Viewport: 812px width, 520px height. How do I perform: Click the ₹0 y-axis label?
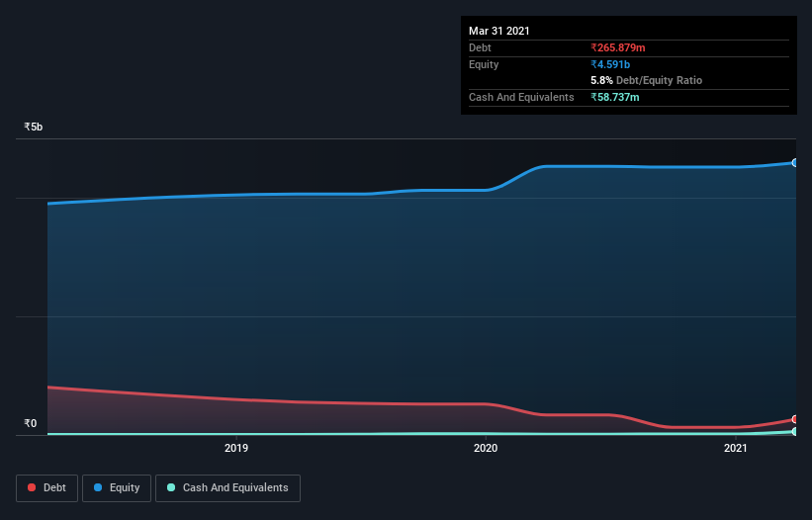click(x=31, y=423)
